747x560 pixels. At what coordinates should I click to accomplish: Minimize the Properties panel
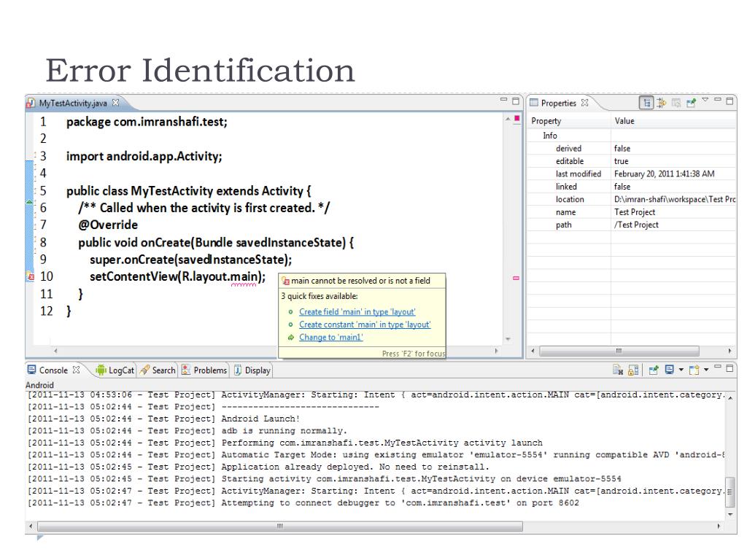[718, 99]
